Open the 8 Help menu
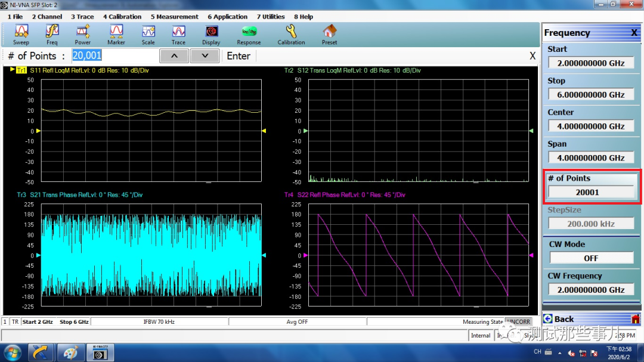The height and width of the screenshot is (362, 644). 304,17
